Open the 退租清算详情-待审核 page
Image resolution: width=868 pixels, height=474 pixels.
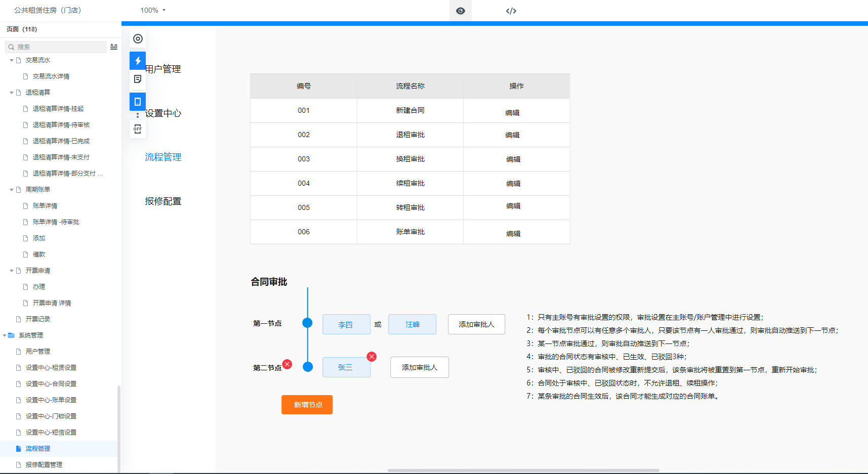pyautogui.click(x=61, y=125)
